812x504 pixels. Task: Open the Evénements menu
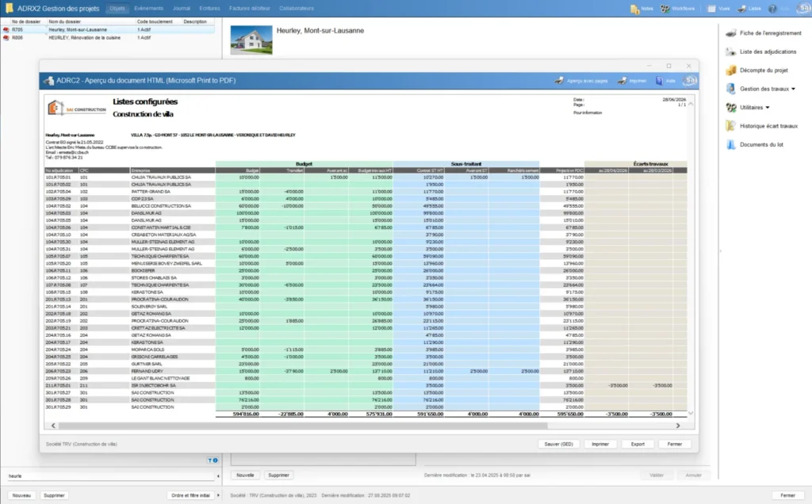148,8
